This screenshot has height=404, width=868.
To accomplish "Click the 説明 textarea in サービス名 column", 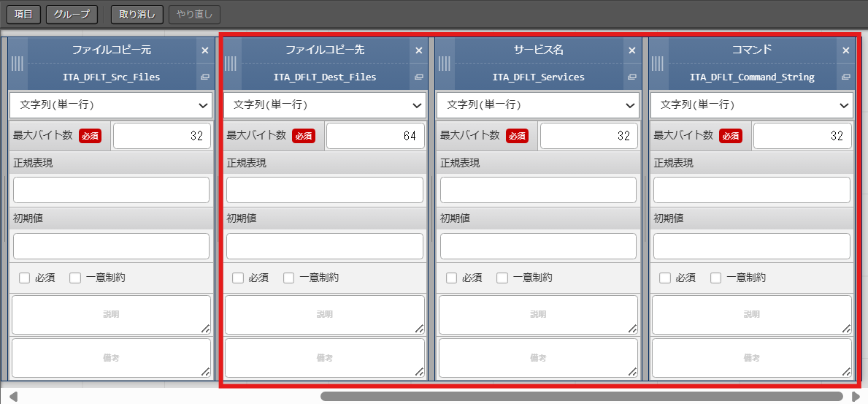I will [539, 315].
